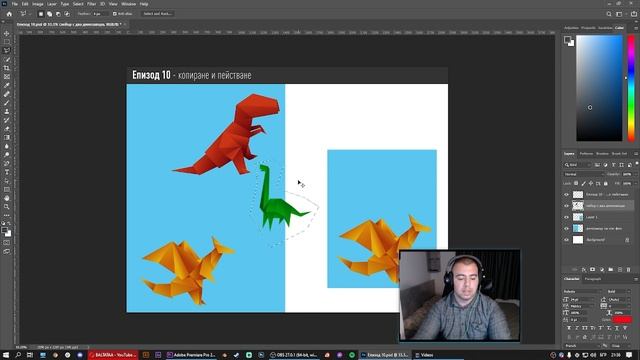640x360 pixels.
Task: Toggle lock image pixels brush icon
Action: tap(583, 184)
